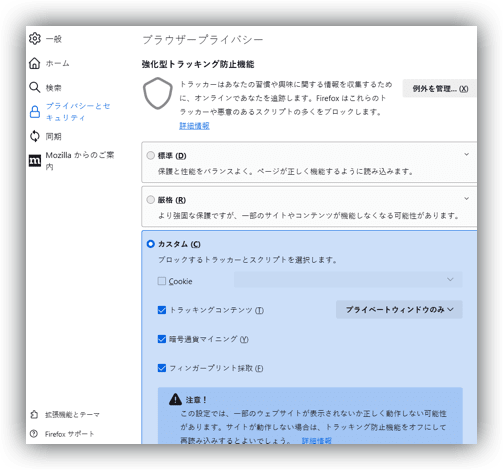Open the Cookie blocking type dropdown
This screenshot has height=470, width=503.
click(348, 279)
